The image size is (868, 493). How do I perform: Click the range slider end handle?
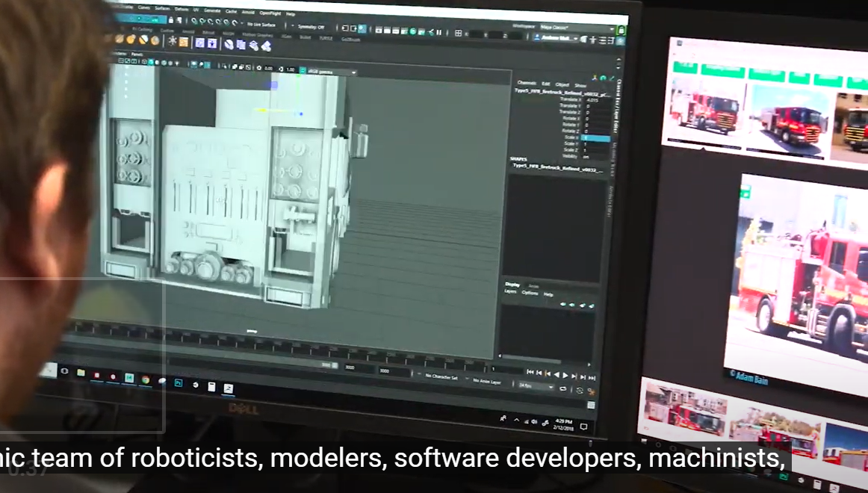click(335, 365)
